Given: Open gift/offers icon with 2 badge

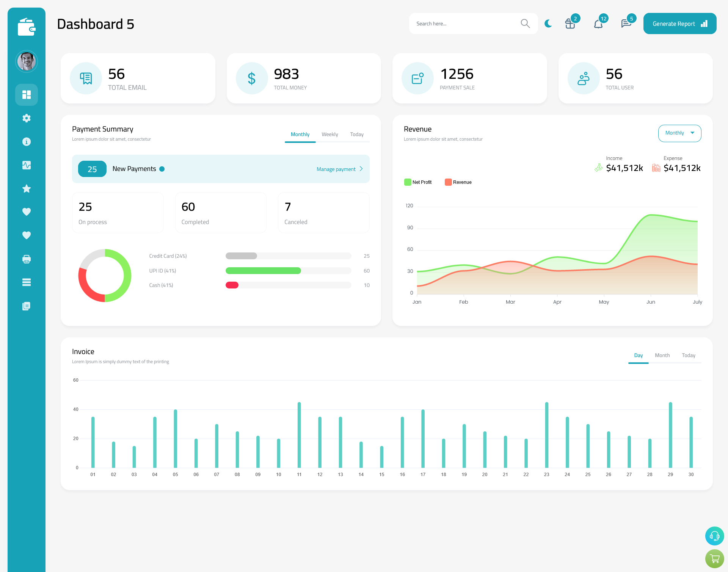Looking at the screenshot, I should pyautogui.click(x=570, y=24).
